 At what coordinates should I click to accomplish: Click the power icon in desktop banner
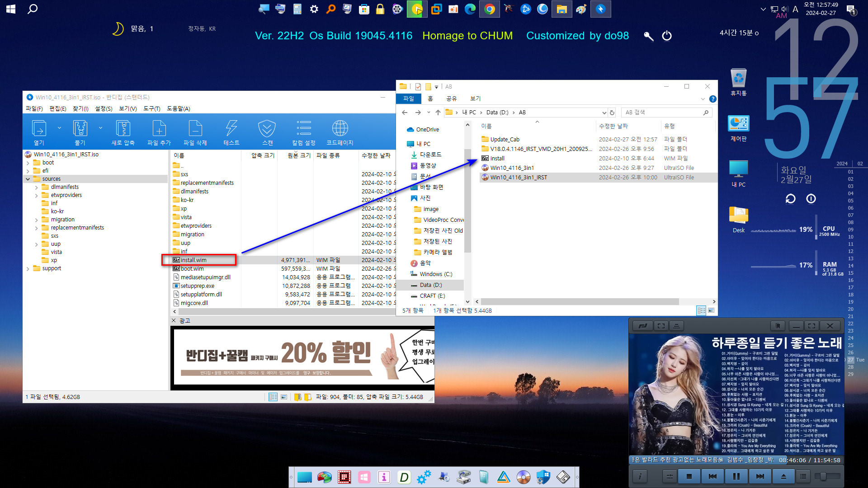[667, 36]
